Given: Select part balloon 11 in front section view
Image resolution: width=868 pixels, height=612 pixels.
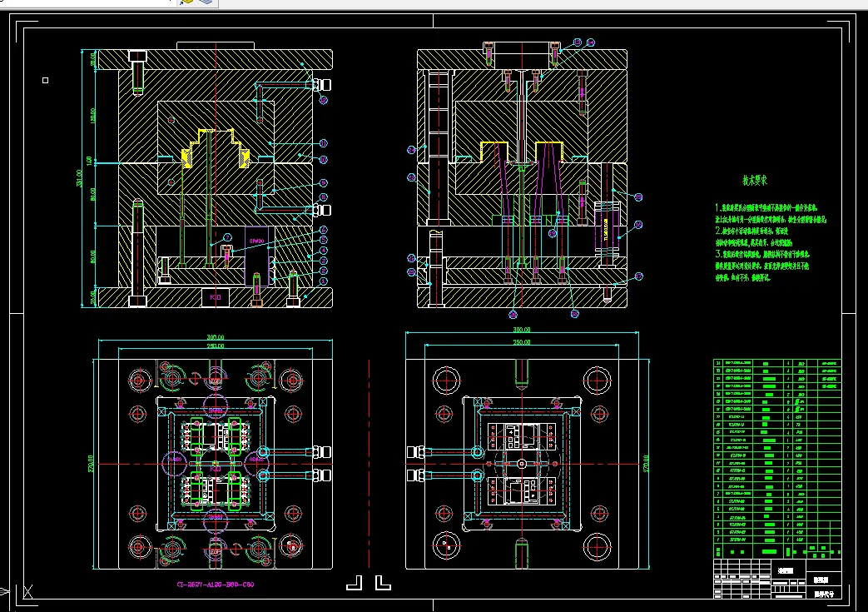Looking at the screenshot, I should (323, 143).
